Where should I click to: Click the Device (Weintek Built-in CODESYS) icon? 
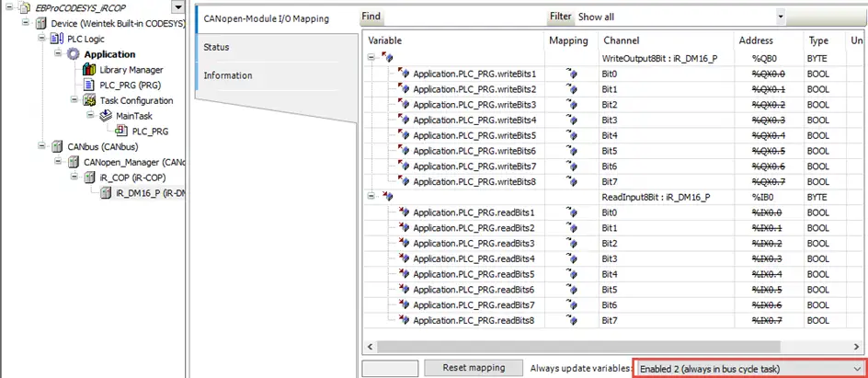point(41,24)
